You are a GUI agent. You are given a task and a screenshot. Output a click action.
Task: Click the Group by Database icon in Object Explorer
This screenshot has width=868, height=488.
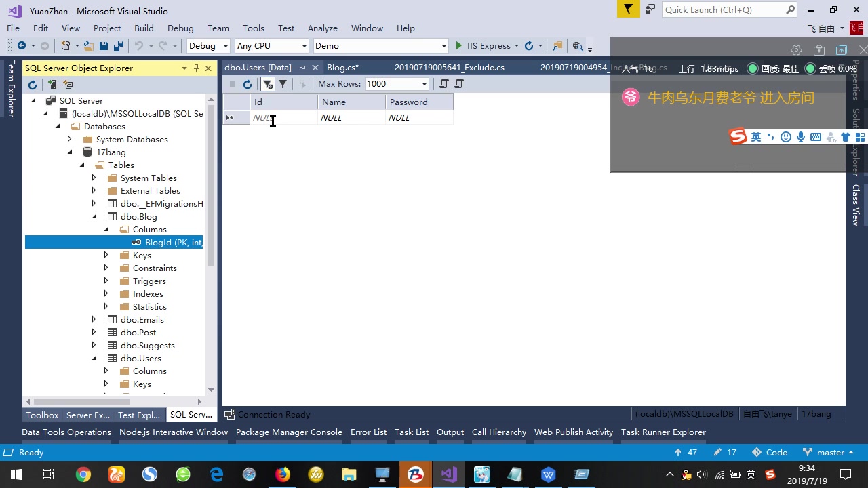pyautogui.click(x=68, y=85)
